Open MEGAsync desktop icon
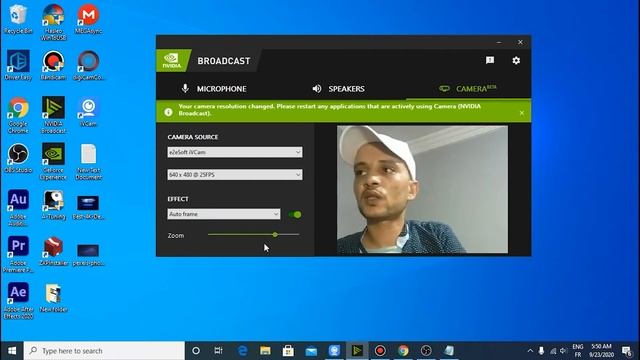This screenshot has height=360, width=640. 88,19
